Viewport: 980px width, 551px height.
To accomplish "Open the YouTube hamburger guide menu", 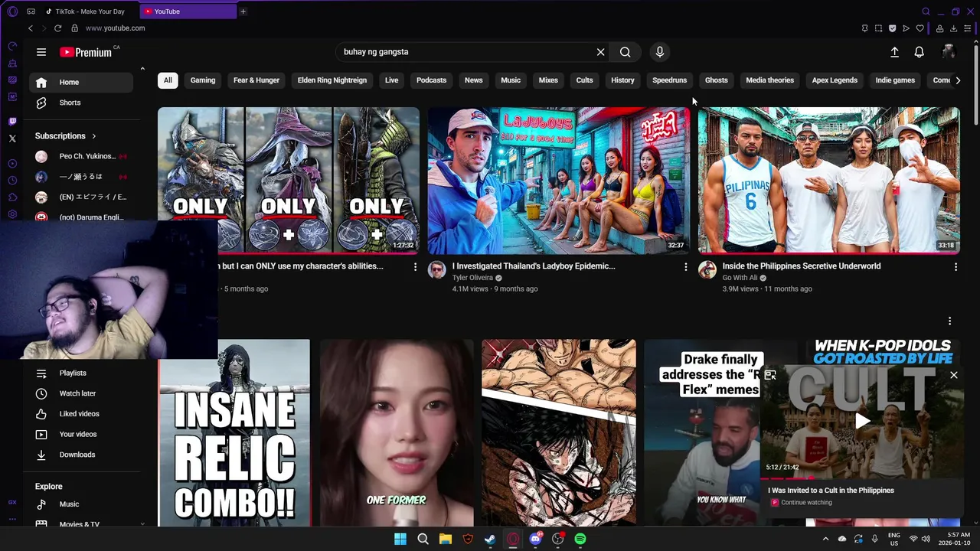I will coord(41,52).
